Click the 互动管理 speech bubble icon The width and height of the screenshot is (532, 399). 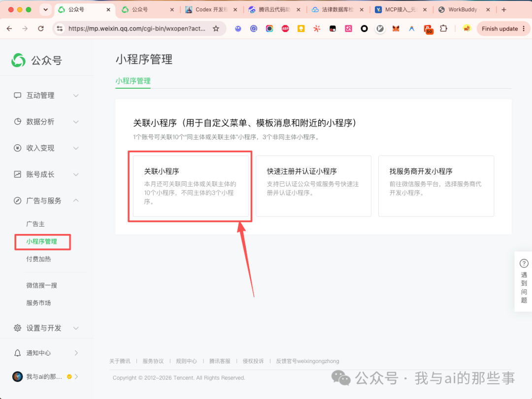point(17,96)
